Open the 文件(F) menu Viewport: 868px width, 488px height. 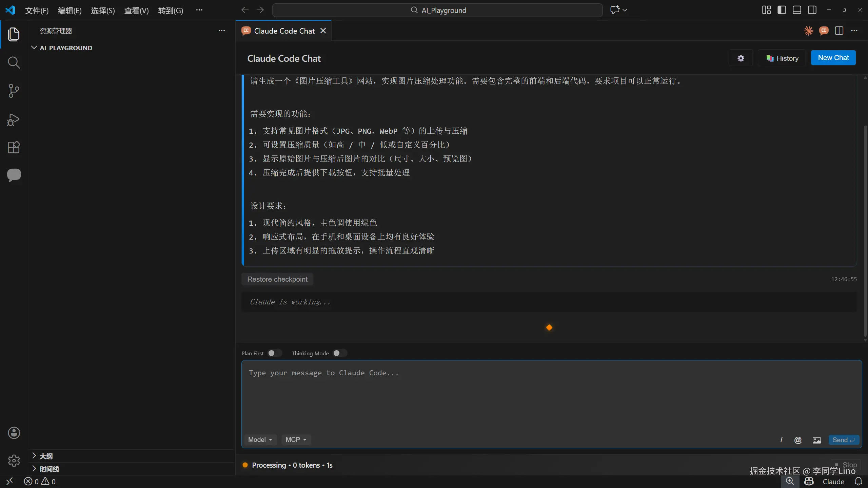[37, 11]
